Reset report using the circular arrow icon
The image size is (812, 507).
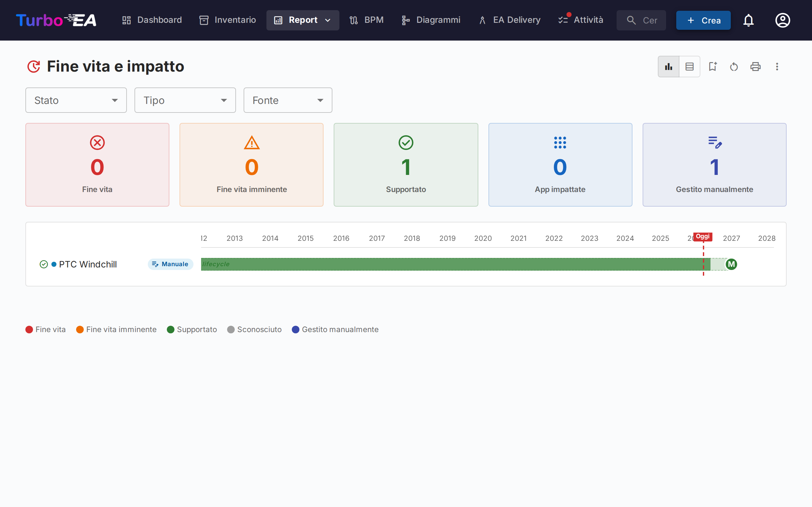click(734, 67)
